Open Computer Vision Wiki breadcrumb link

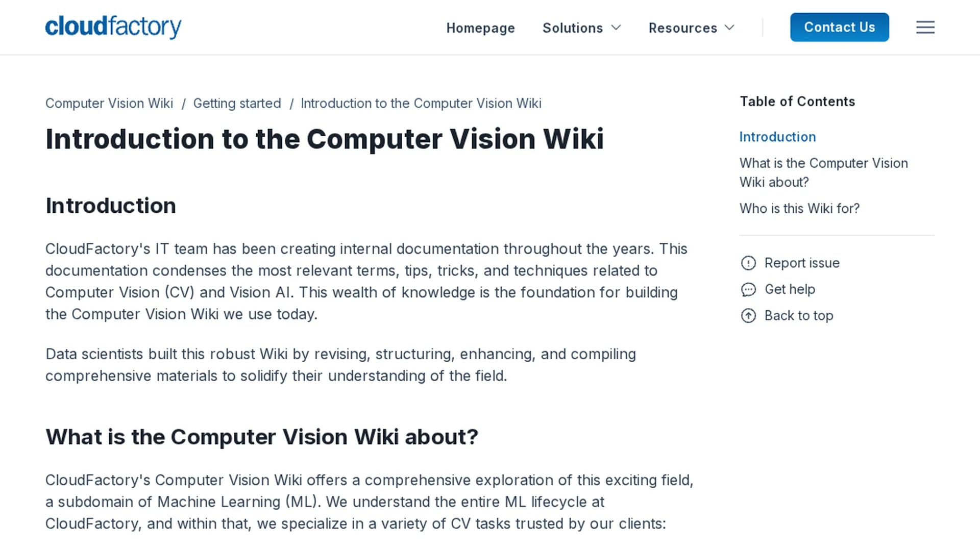tap(109, 103)
